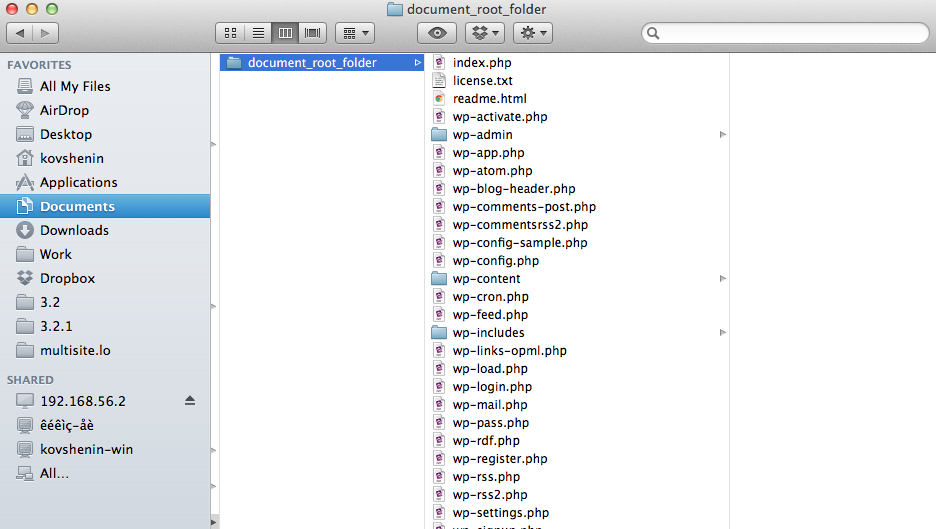Select wp-cron.php file
The height and width of the screenshot is (529, 936).
click(577, 297)
